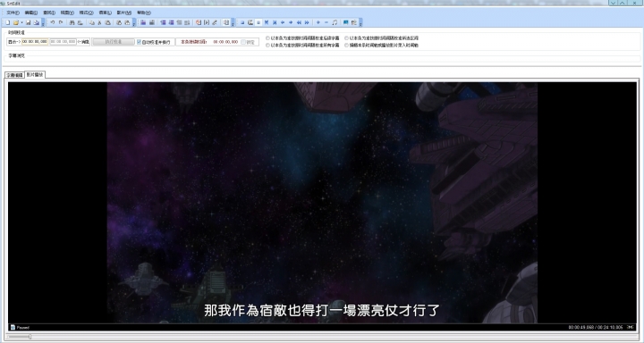644x343 pixels.
Task: Click the Open file folder icon
Action: 15,22
